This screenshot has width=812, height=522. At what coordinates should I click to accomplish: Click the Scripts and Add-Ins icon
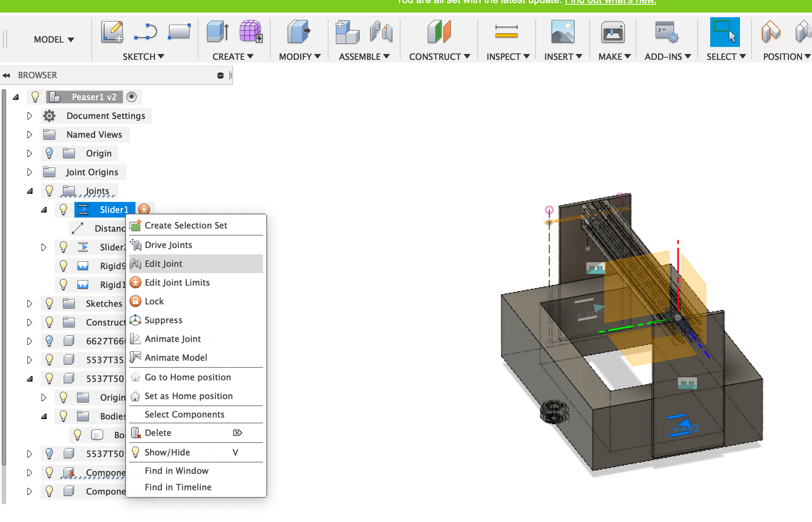(x=666, y=32)
